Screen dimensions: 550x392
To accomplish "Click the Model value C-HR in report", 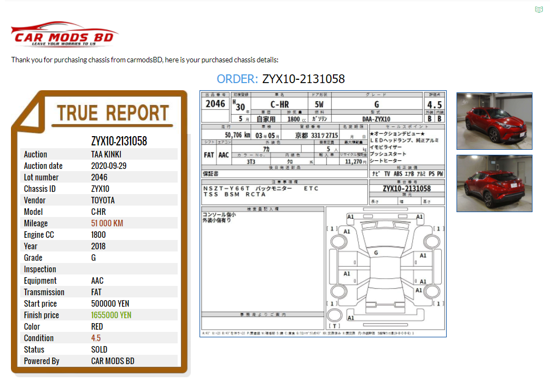I will (x=98, y=212).
